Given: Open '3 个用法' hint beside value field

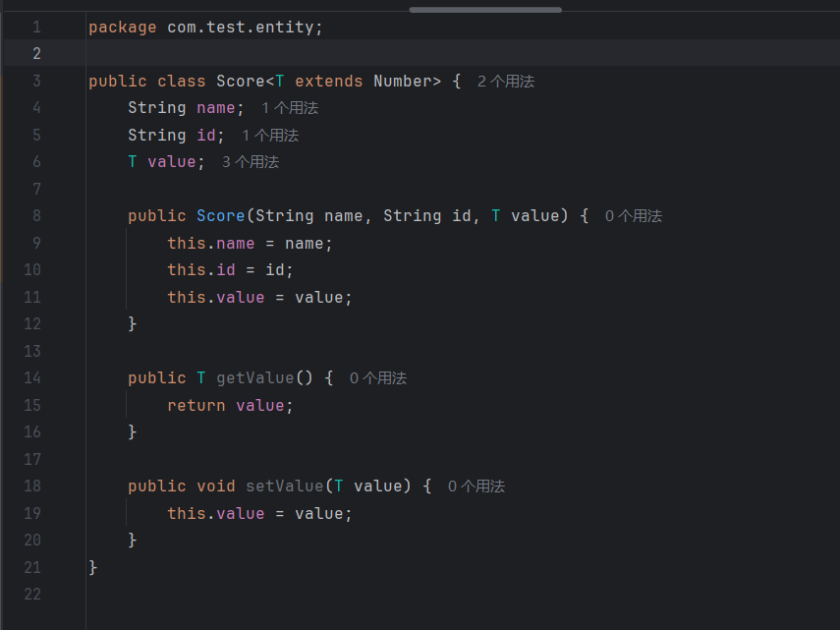Looking at the screenshot, I should pos(251,162).
